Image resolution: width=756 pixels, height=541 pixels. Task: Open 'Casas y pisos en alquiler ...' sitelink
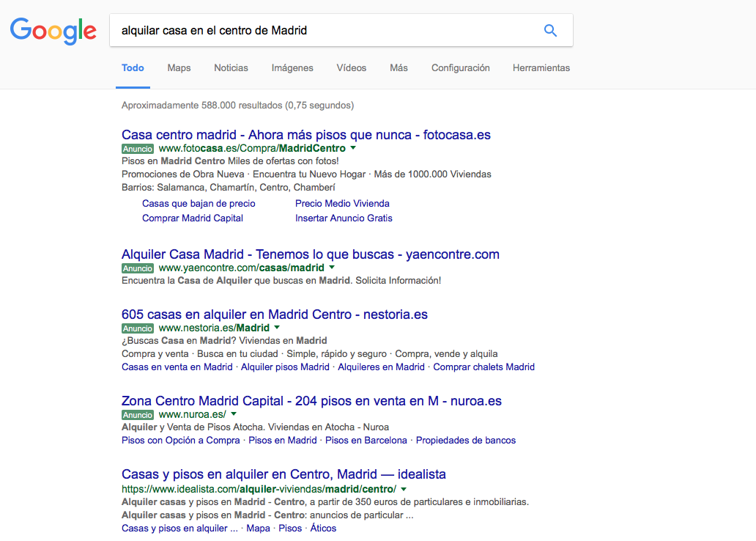(x=179, y=528)
